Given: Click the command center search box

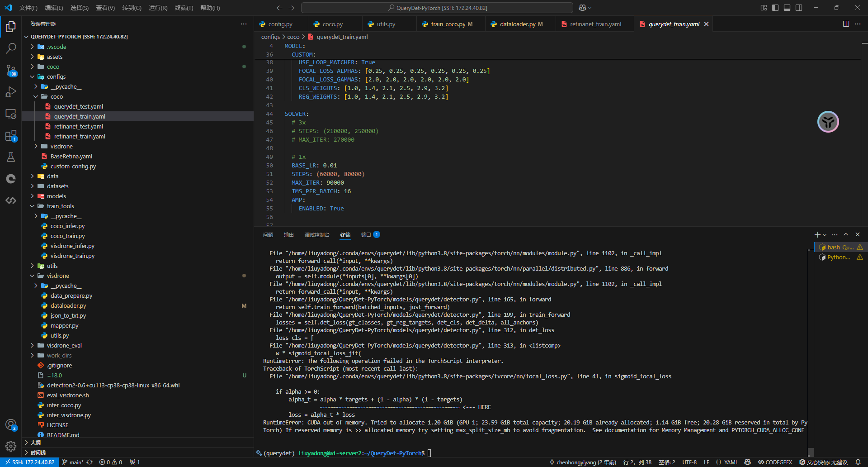Looking at the screenshot, I should click(x=437, y=8).
